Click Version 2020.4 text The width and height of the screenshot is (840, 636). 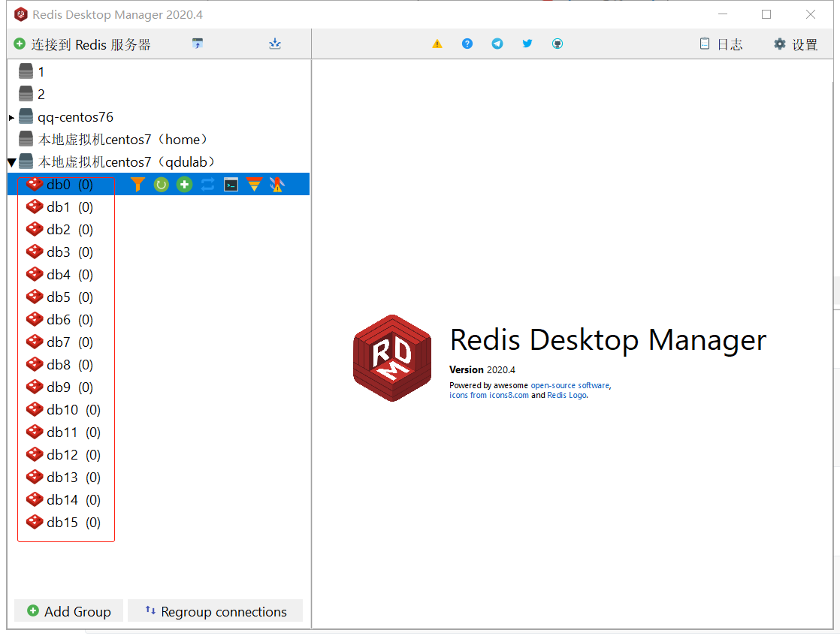pos(482,370)
